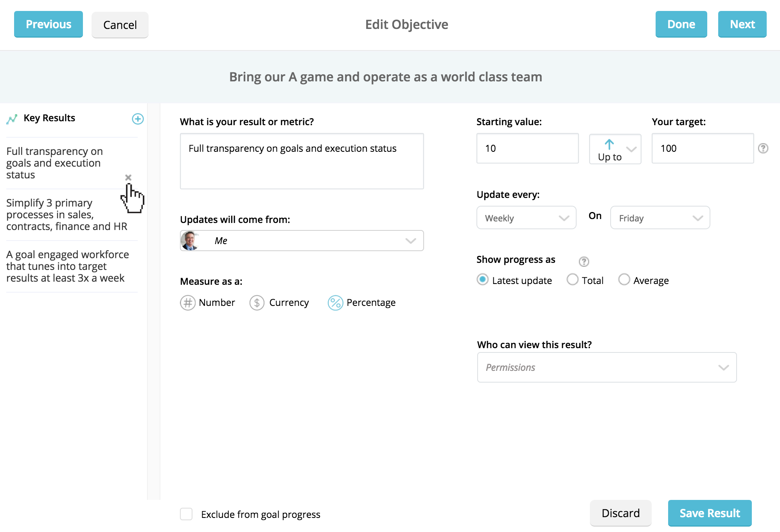Select the Latest update radio button
The image size is (780, 532).
coord(483,280)
